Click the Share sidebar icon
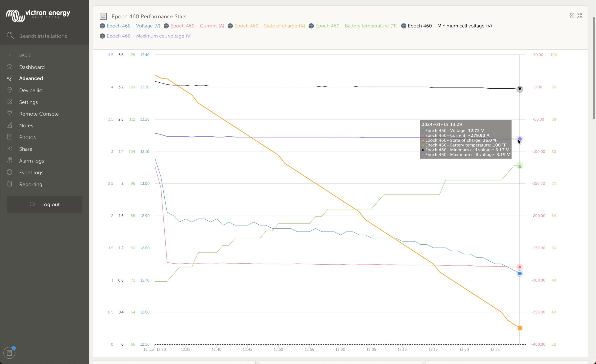The image size is (596, 364). (x=10, y=149)
